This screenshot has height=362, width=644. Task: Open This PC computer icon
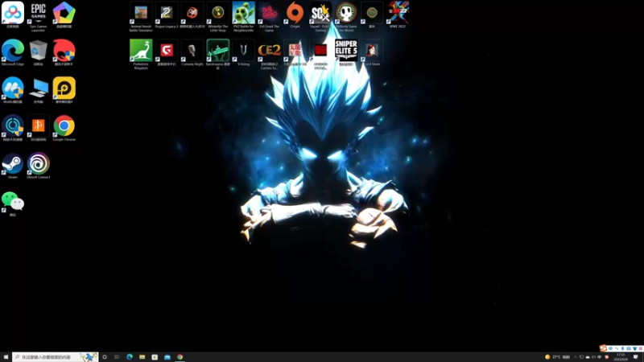[38, 90]
